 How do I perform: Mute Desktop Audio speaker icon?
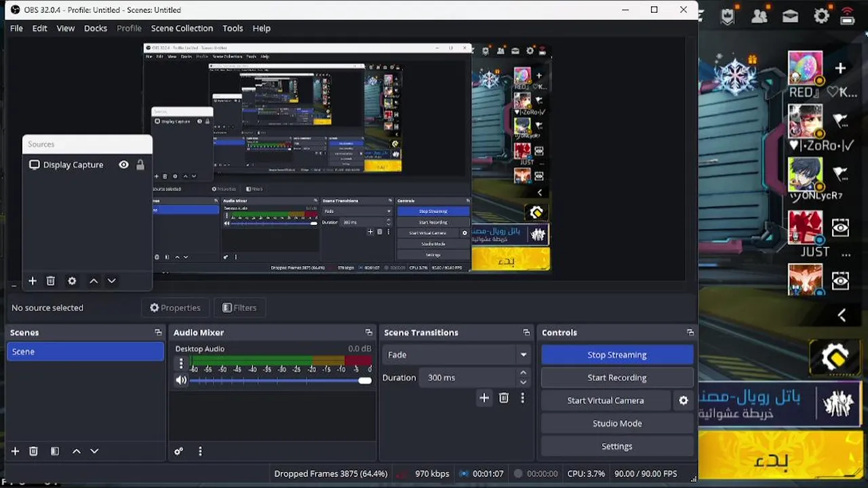pos(181,380)
